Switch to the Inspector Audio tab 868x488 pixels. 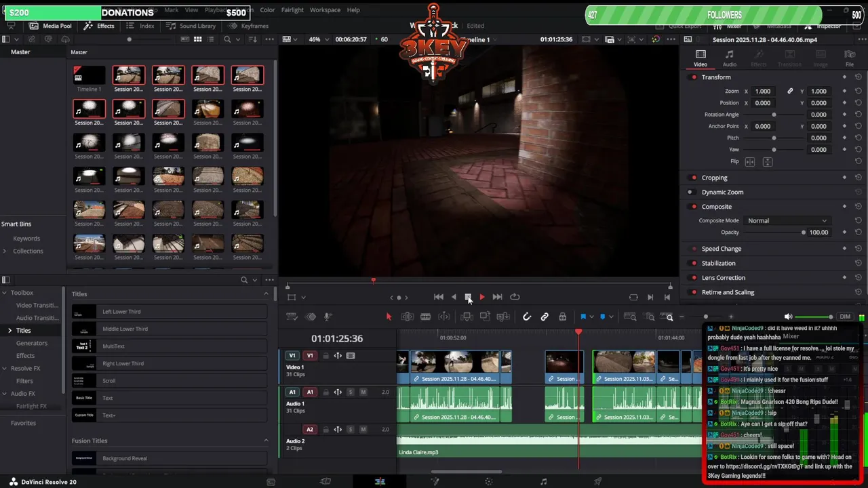click(x=730, y=58)
